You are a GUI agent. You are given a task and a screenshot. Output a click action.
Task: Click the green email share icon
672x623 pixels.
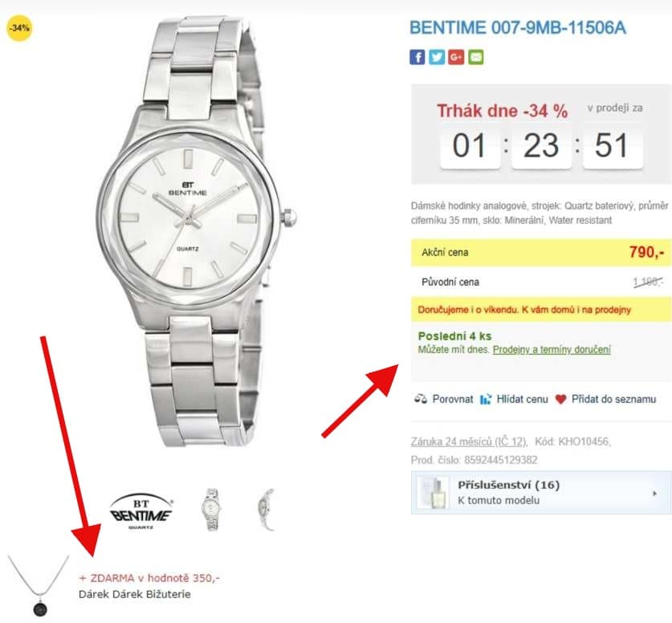476,57
